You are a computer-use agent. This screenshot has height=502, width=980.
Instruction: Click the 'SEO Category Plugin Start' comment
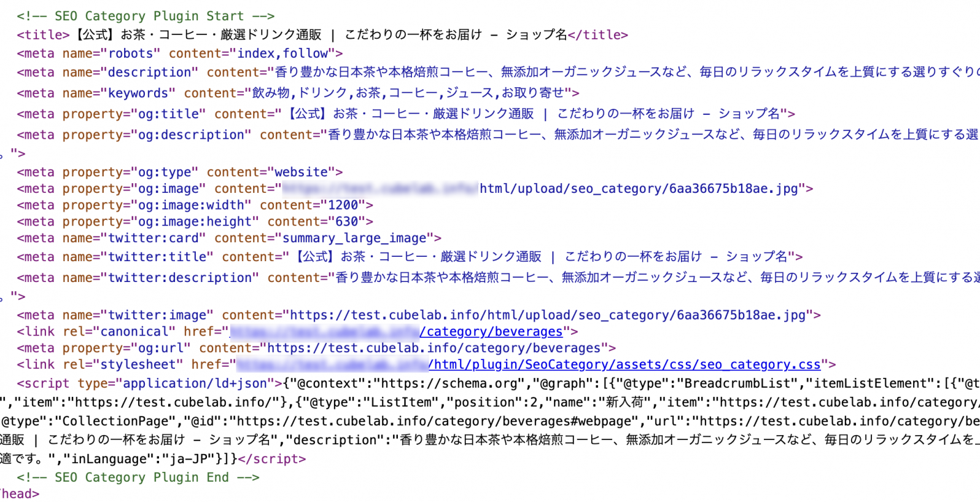(146, 16)
